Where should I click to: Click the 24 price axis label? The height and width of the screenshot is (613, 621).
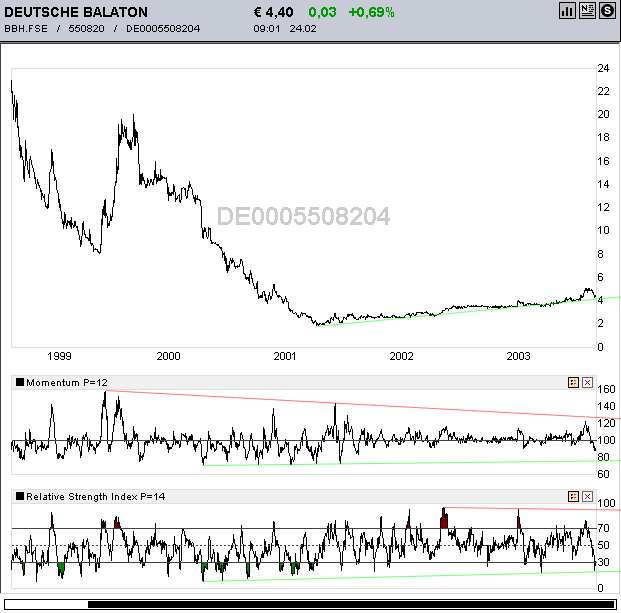coord(603,69)
